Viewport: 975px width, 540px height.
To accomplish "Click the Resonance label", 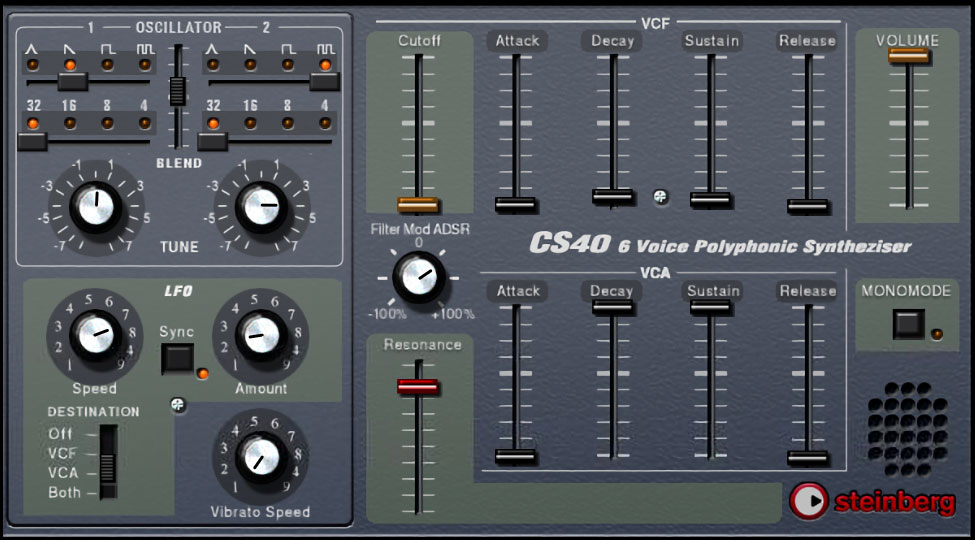I will click(422, 345).
